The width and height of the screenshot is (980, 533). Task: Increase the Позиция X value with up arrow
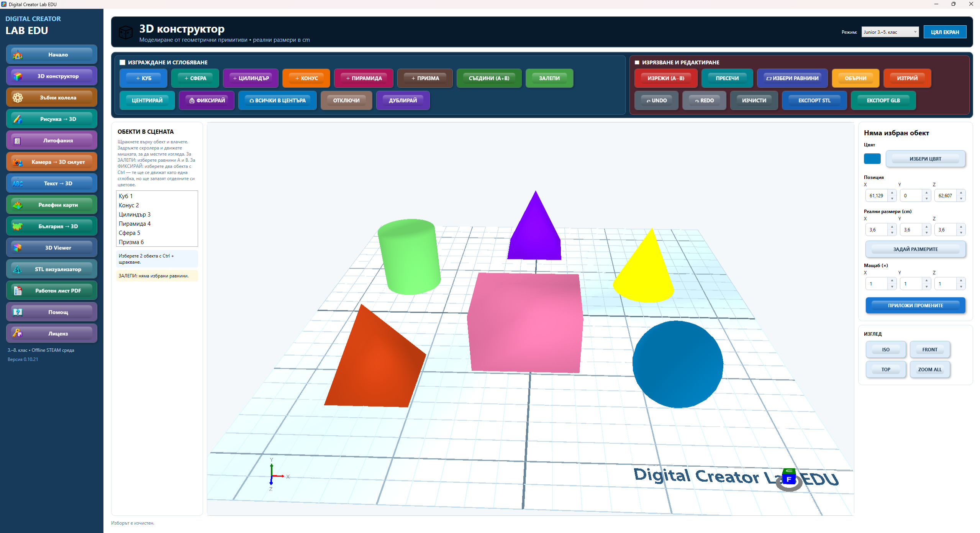892,193
